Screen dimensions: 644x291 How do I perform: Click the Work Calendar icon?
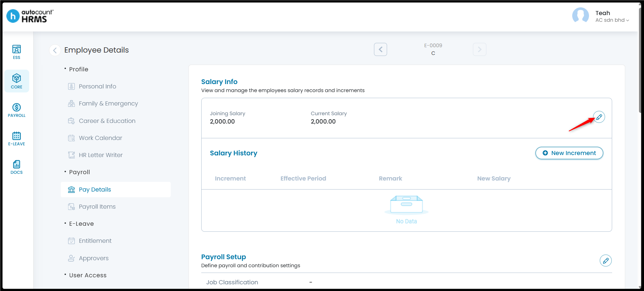(71, 138)
